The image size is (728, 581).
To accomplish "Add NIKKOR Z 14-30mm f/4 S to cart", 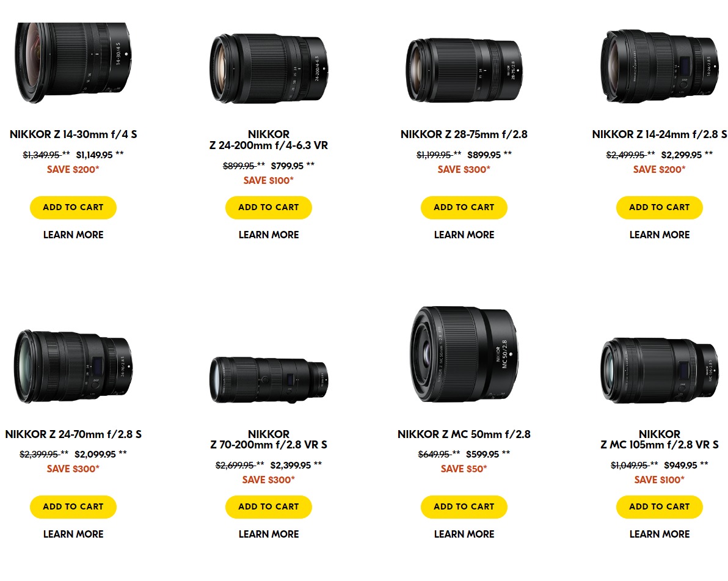I will (x=73, y=207).
